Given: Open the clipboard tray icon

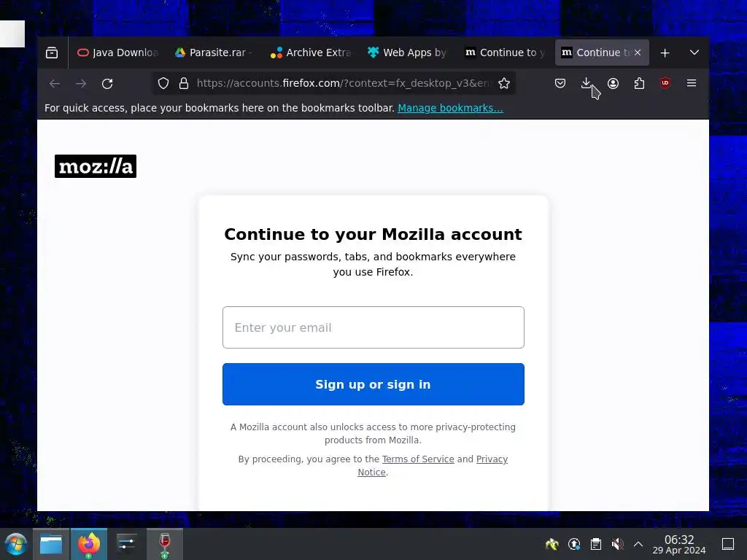Looking at the screenshot, I should [x=595, y=544].
